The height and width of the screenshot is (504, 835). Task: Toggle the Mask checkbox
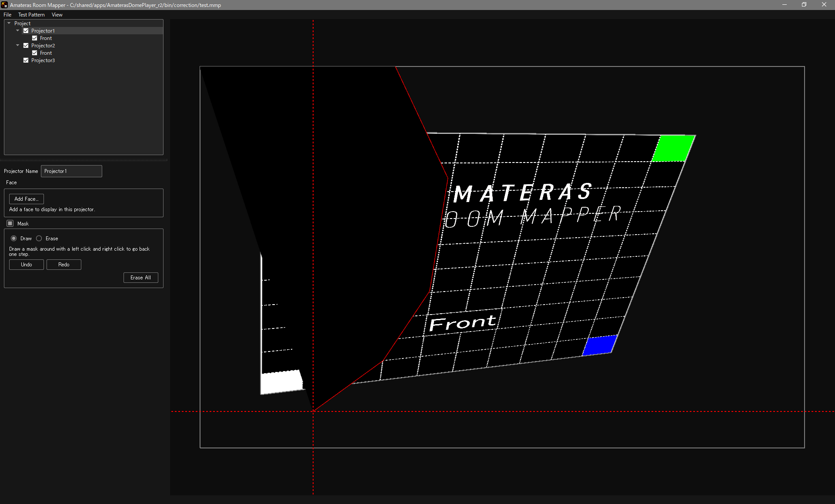point(10,223)
